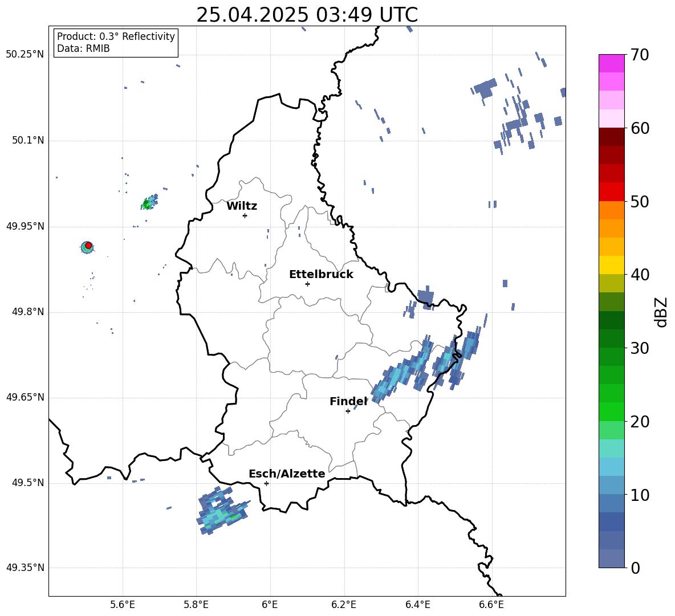
Task: Click the title '25.04.2025 03:49 UTC'
Action: pos(307,15)
